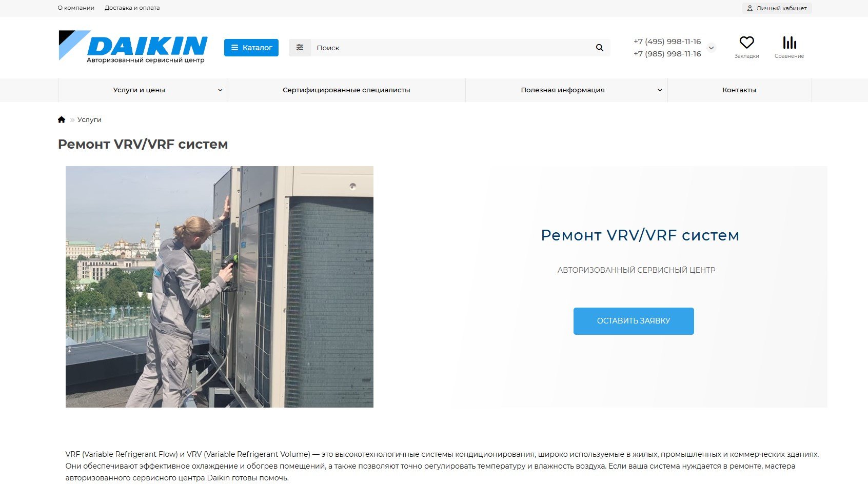Click the technician repair photo
Screen dimensions: 868x485
tap(220, 287)
